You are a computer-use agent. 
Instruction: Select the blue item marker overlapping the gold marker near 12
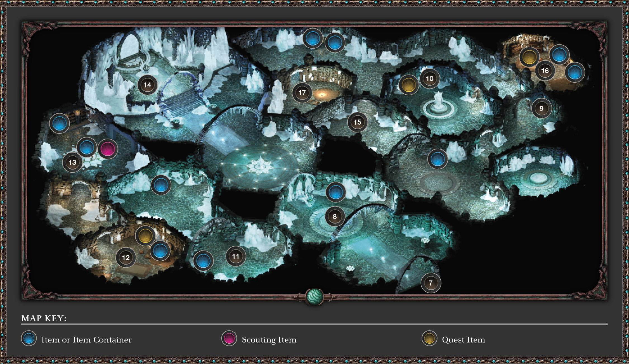click(x=160, y=251)
